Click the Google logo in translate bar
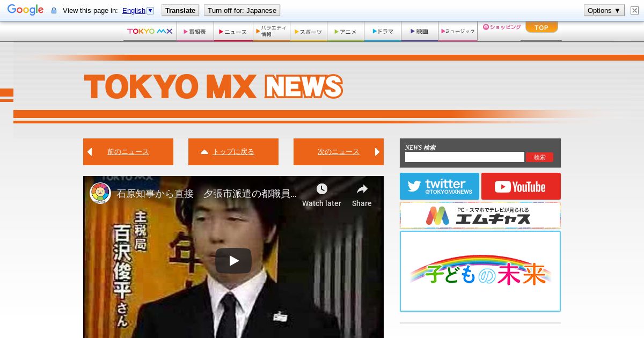 point(25,10)
